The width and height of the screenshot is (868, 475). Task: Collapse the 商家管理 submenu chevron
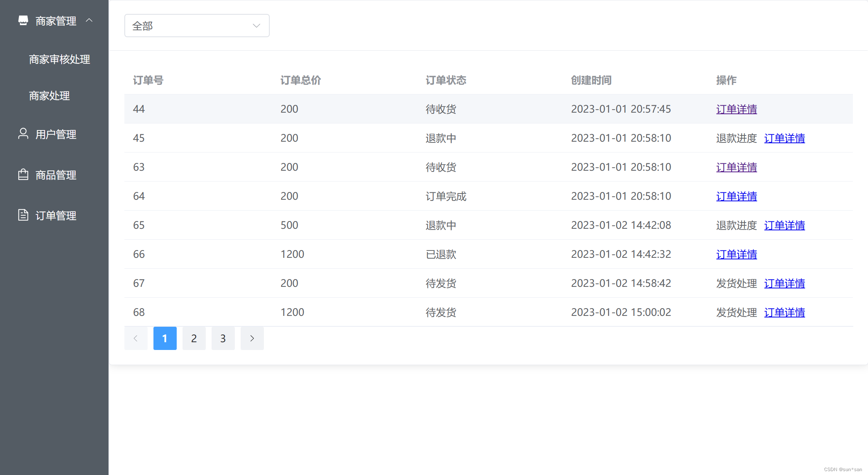tap(89, 20)
